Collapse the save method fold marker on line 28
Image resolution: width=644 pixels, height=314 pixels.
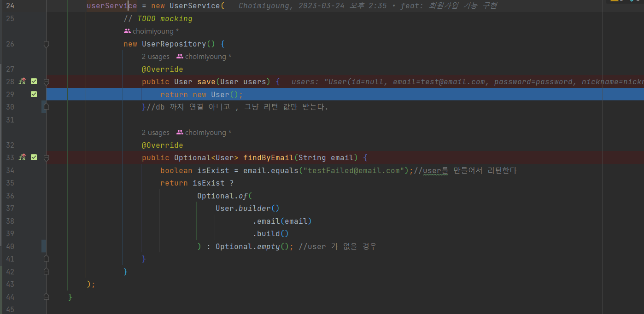point(46,82)
